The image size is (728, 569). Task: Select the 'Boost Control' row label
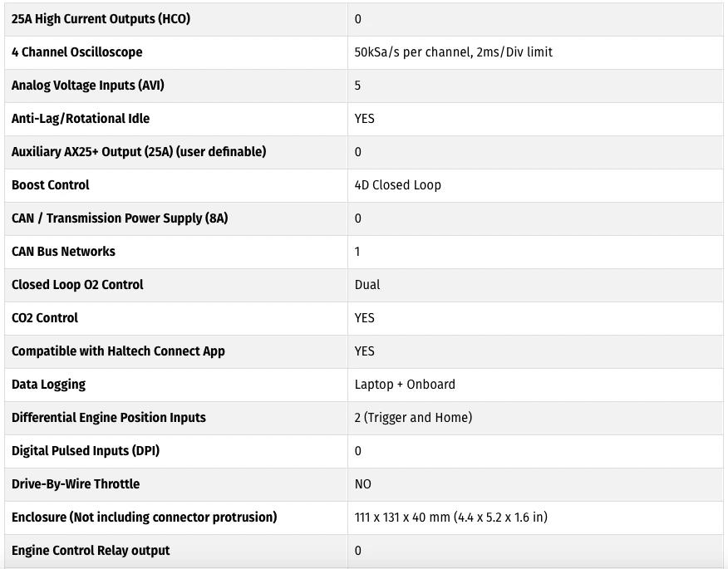click(x=50, y=185)
